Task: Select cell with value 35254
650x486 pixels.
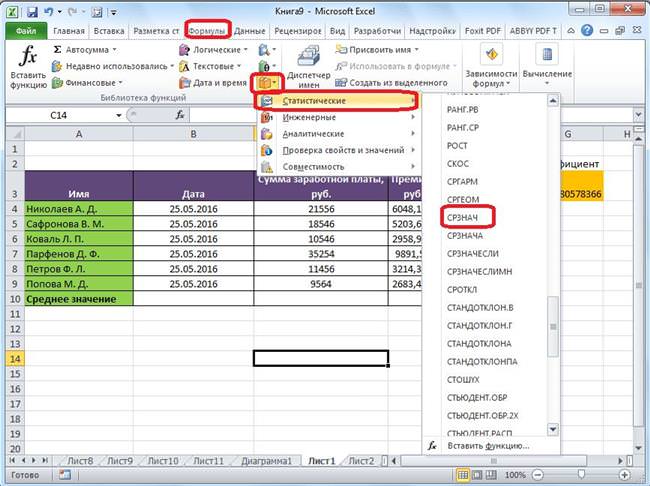Action: [321, 254]
